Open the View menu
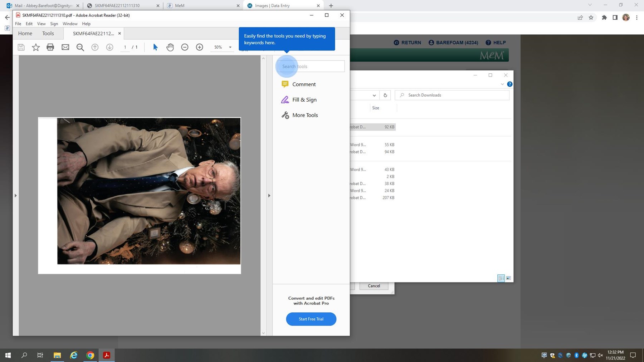Image resolution: width=644 pixels, height=362 pixels. pyautogui.click(x=41, y=24)
